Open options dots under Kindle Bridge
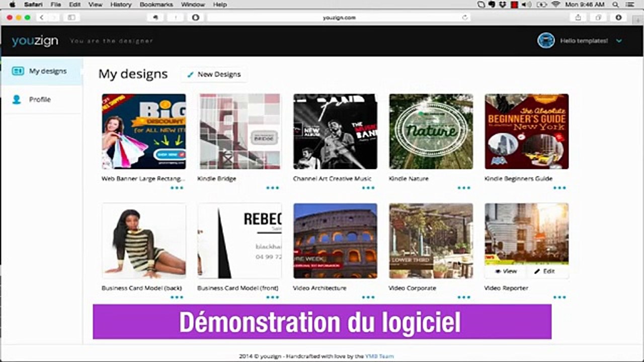Screen dimensions: 644x362 coord(272,188)
